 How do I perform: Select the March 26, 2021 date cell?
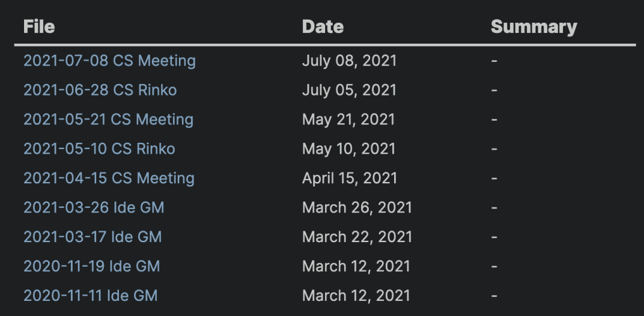coord(357,208)
